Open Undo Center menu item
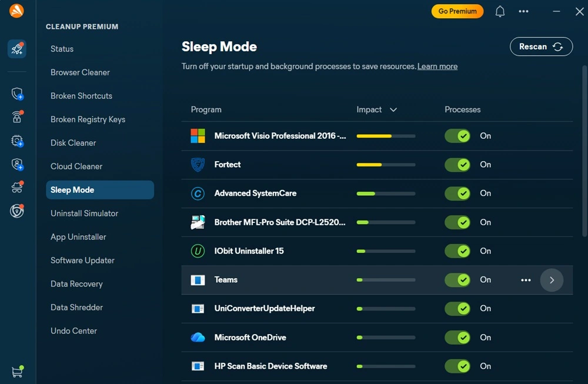Image resolution: width=588 pixels, height=384 pixels. [74, 330]
